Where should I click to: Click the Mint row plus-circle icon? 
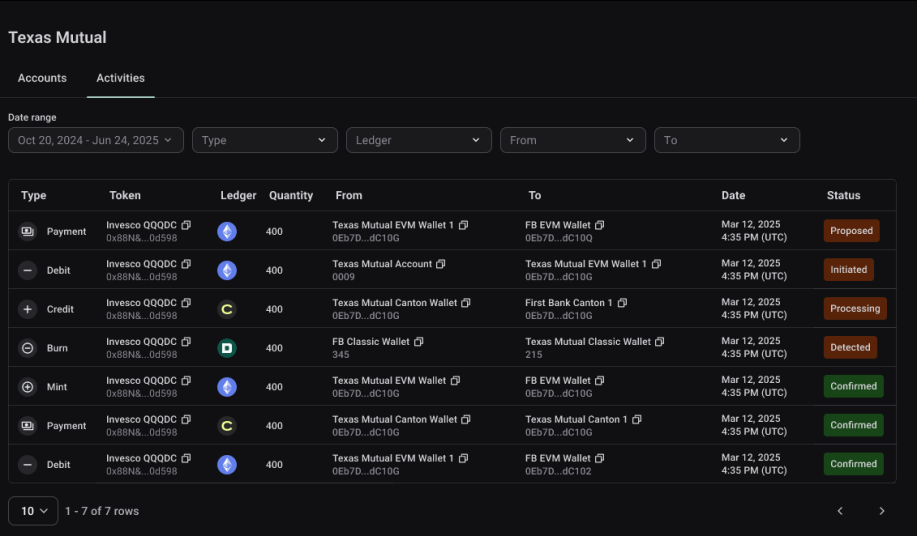[x=27, y=387]
